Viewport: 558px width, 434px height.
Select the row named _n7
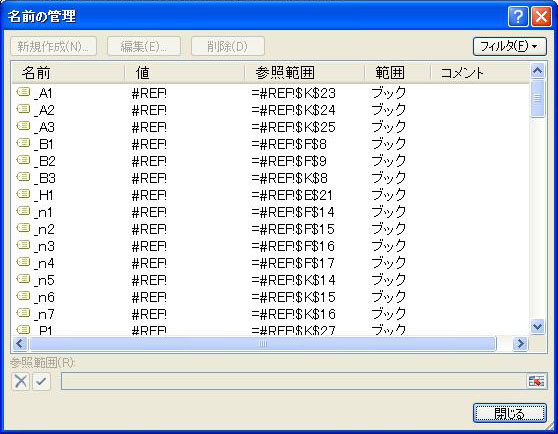click(x=270, y=314)
